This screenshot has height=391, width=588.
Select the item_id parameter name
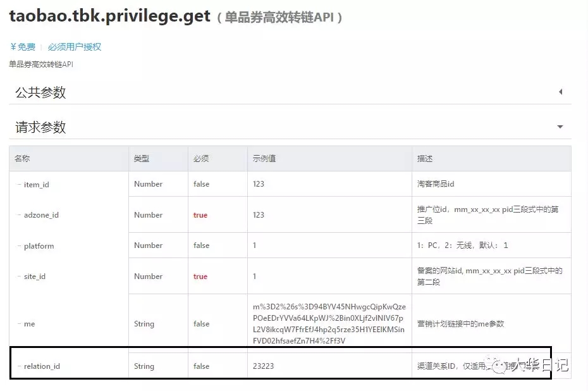pos(37,185)
